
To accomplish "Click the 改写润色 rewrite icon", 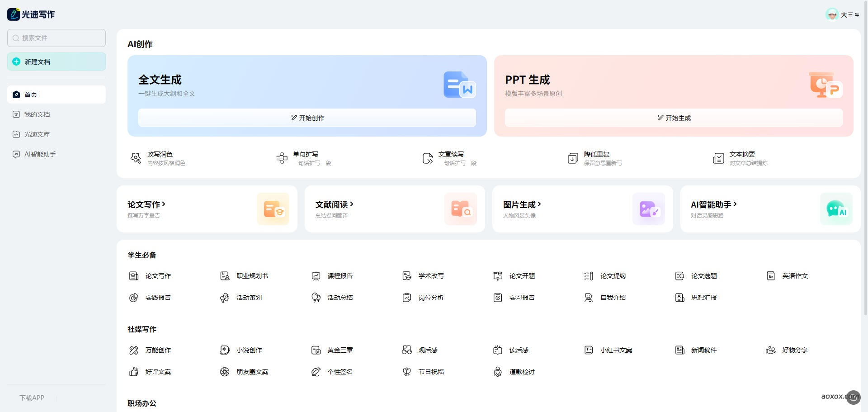I will point(136,158).
